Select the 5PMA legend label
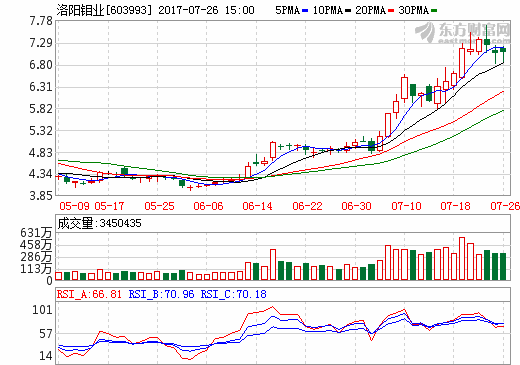The image size is (520, 365). tap(288, 10)
